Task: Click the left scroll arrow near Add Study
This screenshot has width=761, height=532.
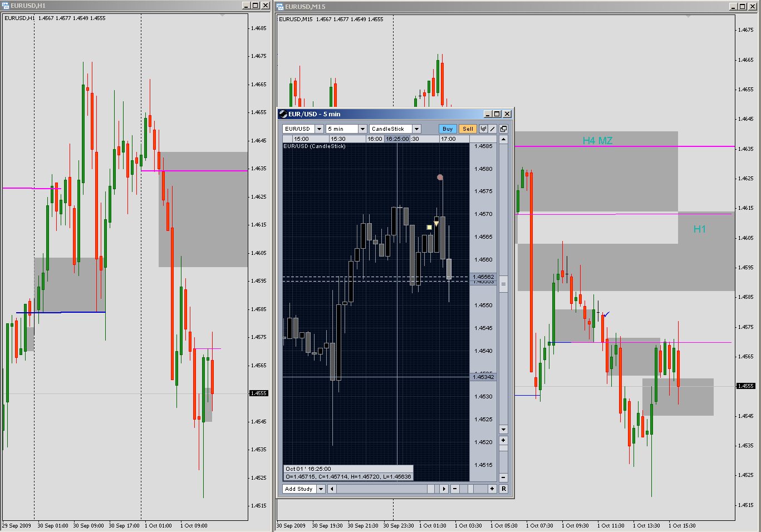Action: click(332, 489)
